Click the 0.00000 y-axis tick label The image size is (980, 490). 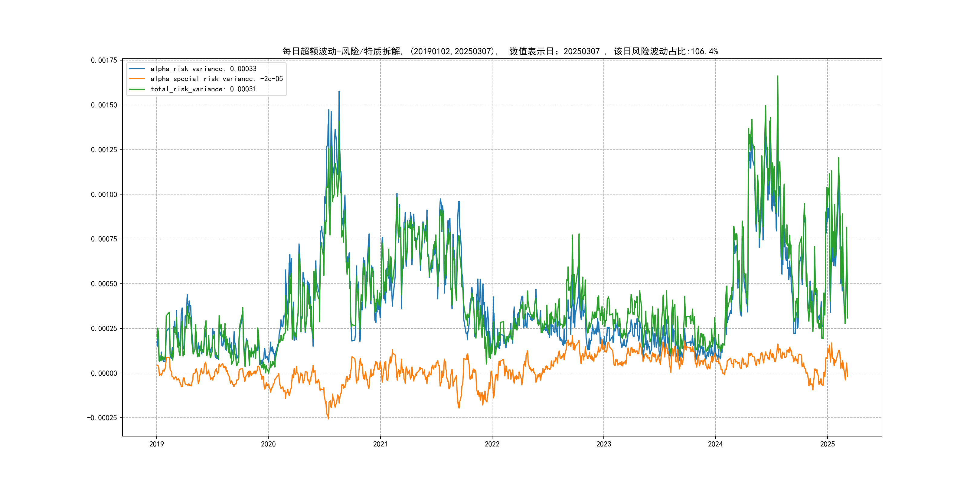point(104,373)
